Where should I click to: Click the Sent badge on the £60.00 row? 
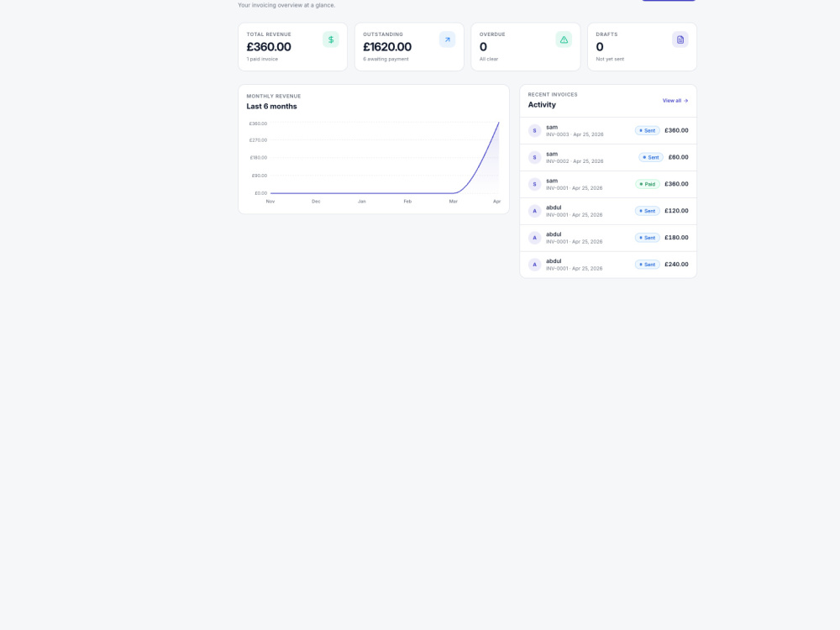coord(651,158)
